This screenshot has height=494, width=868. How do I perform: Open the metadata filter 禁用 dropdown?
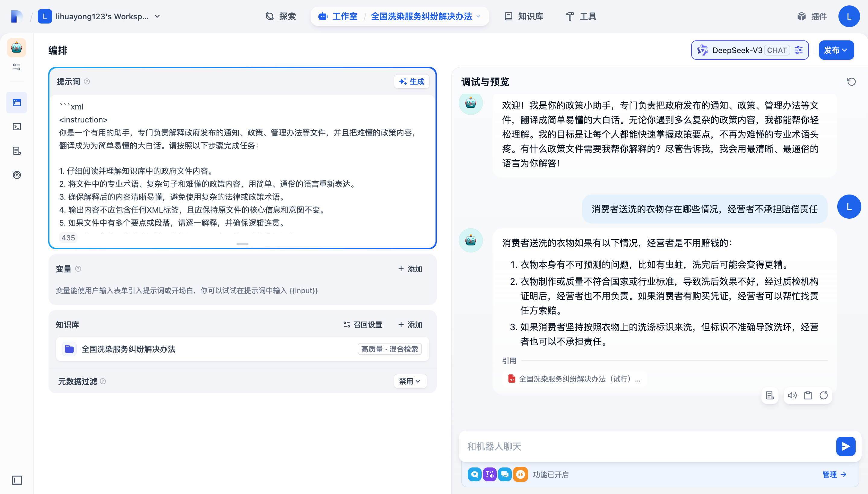[410, 381]
